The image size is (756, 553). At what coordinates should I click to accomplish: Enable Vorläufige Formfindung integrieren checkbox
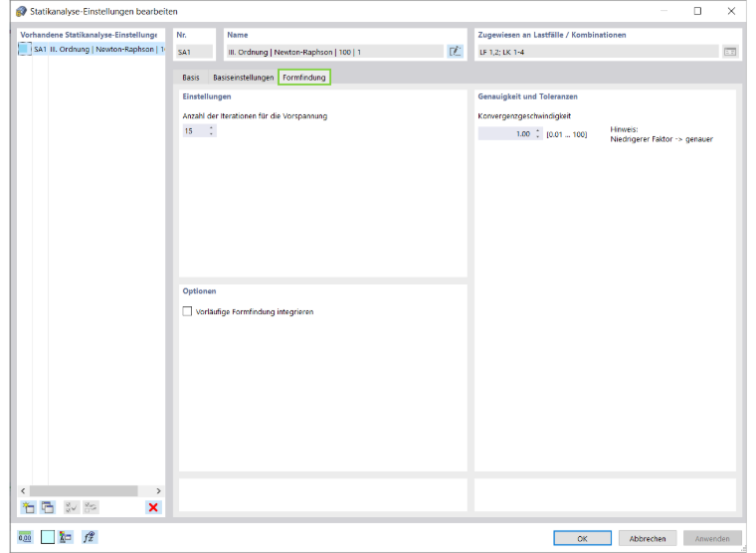pos(187,311)
